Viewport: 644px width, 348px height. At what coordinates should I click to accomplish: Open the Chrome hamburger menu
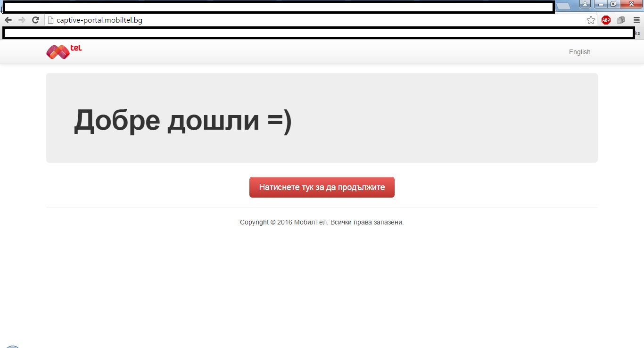point(636,20)
